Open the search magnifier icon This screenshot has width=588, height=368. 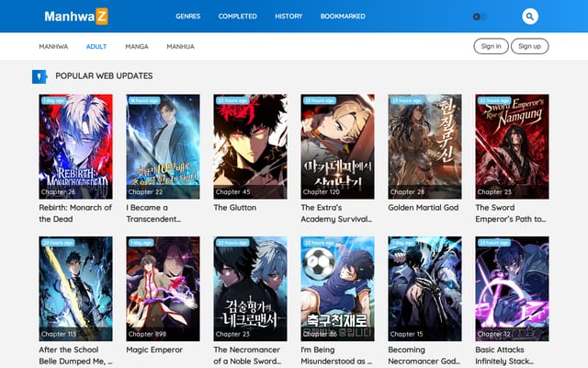tap(530, 17)
